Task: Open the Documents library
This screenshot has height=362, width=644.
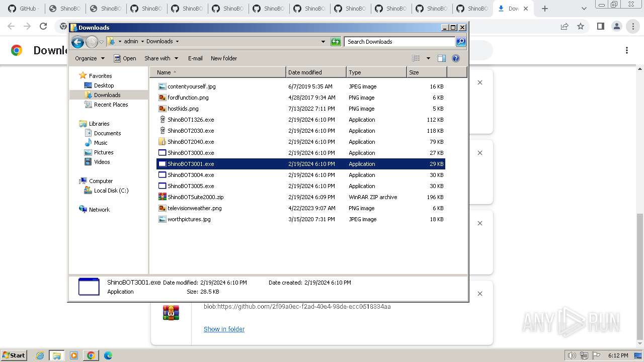Action: coord(107,133)
